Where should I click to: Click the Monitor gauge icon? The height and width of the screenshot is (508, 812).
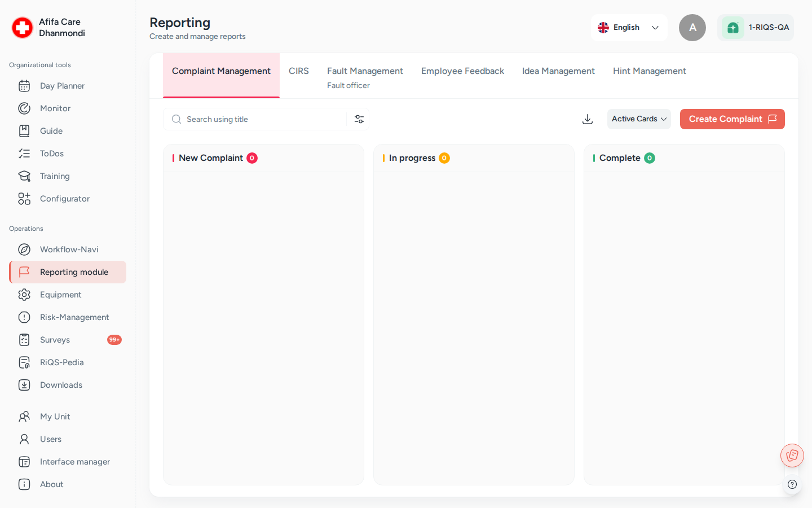tap(24, 108)
